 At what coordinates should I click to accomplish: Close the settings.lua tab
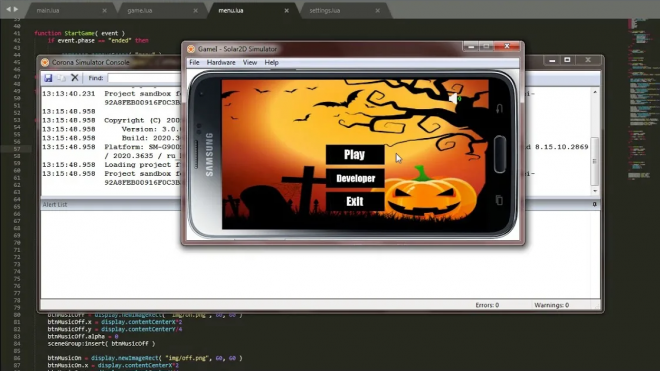pyautogui.click(x=378, y=11)
